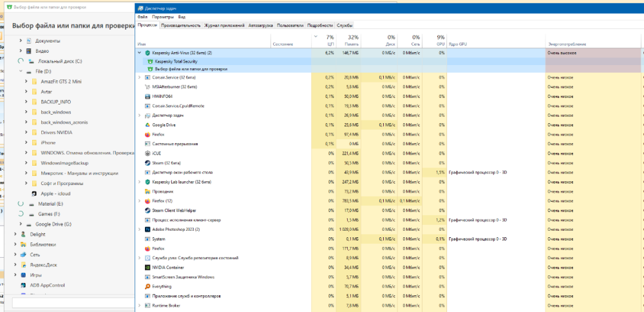Select the Steam (32 бита) process icon
Viewport: 644px width, 312px height.
coord(147,163)
